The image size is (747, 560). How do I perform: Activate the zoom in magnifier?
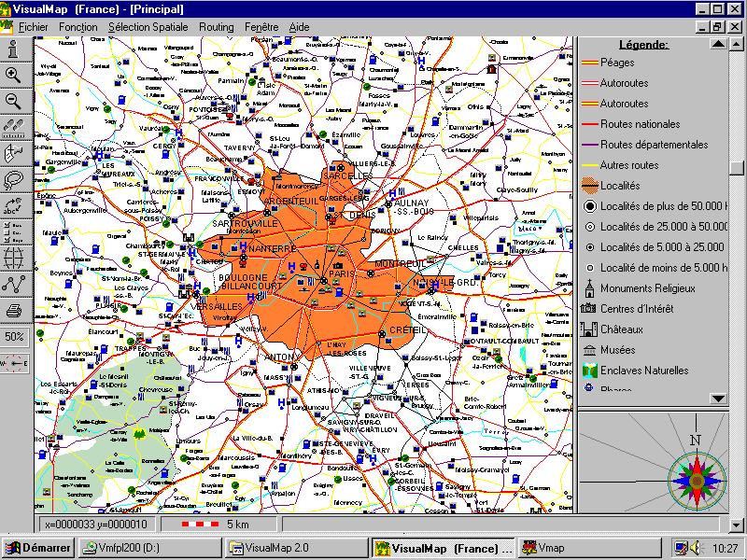click(x=14, y=76)
